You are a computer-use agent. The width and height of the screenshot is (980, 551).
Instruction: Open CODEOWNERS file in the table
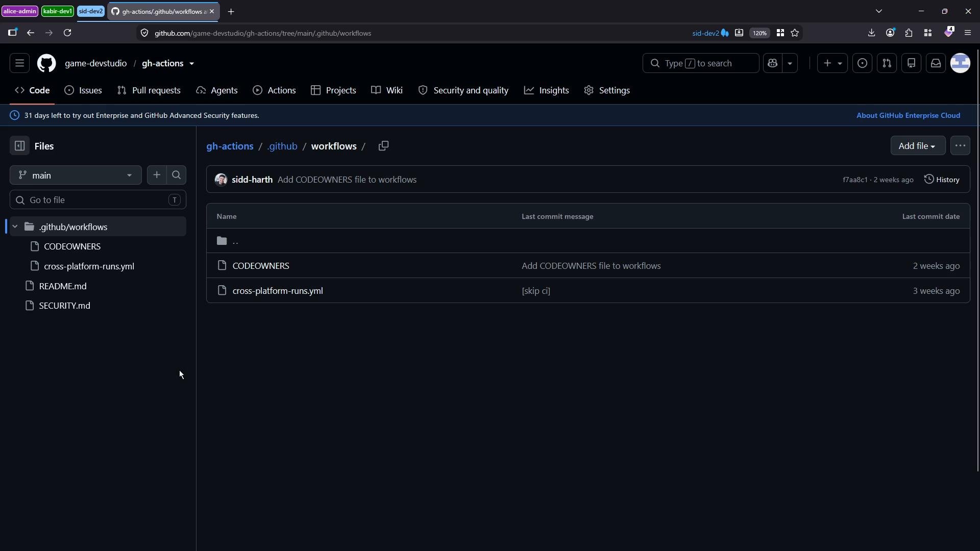pos(261,266)
